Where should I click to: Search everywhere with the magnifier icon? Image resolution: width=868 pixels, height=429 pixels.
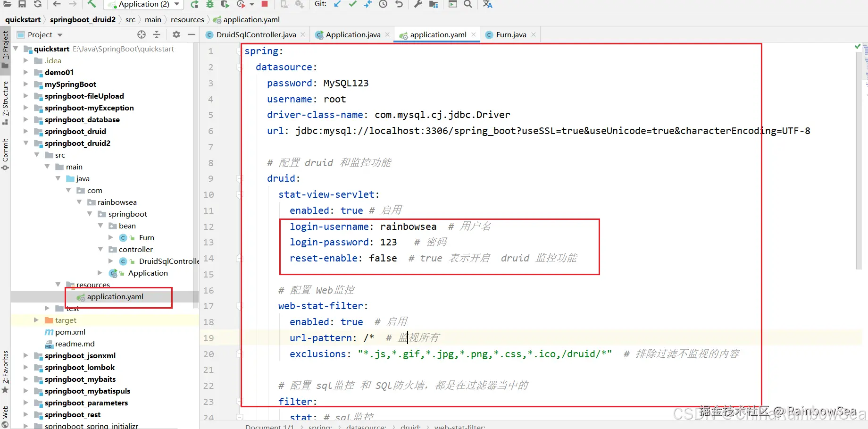[468, 4]
